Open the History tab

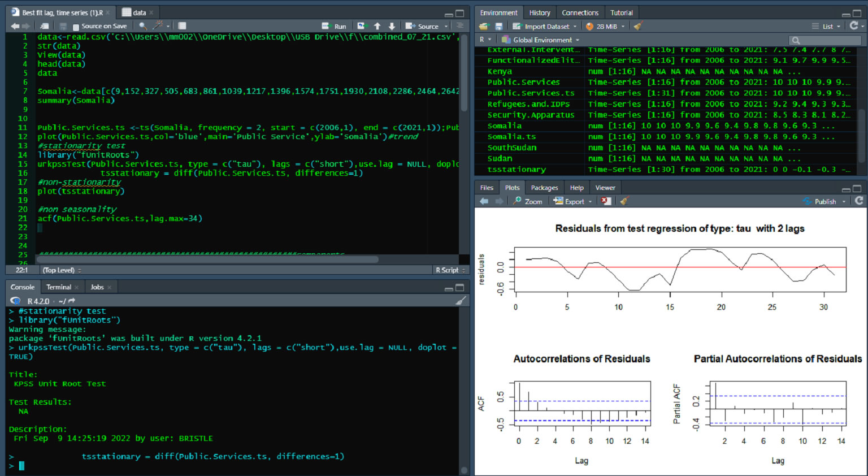[x=540, y=12]
